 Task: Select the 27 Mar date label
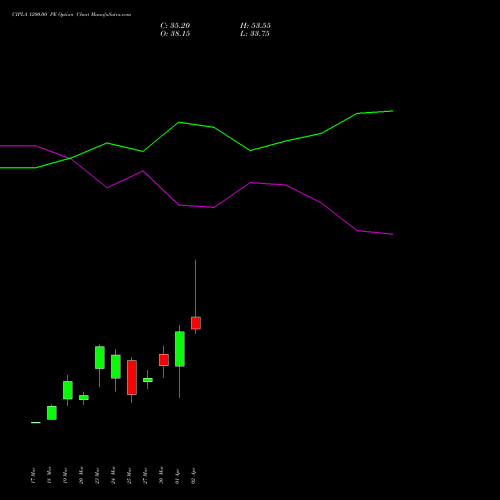145,475
